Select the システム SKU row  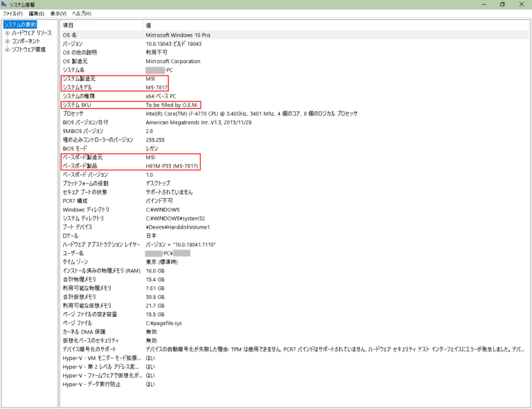pos(77,105)
